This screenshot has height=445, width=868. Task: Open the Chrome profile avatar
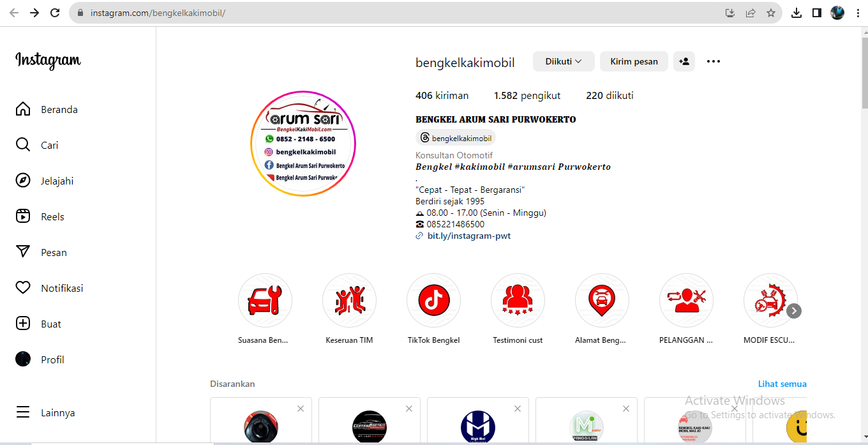837,13
